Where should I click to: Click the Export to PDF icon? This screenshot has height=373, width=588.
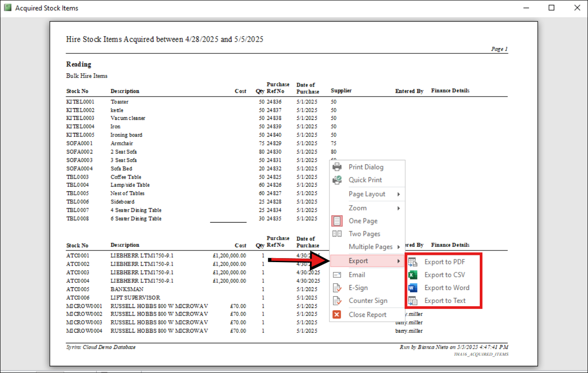[413, 261]
